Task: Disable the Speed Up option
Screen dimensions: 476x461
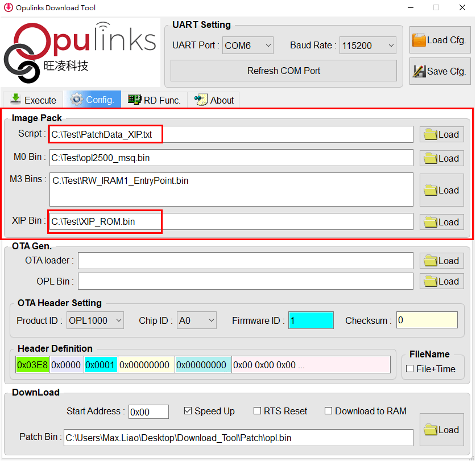Action: [189, 411]
